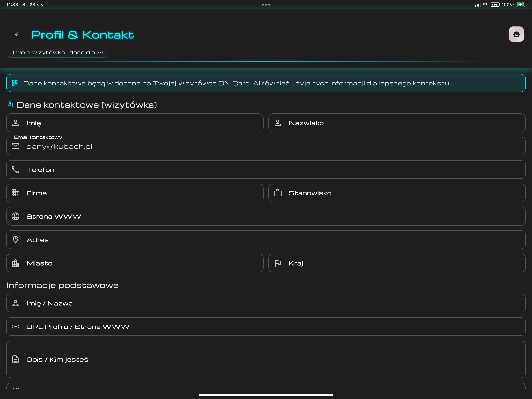The width and height of the screenshot is (532, 399).
Task: Click the business card icon beside Dane kontaktowe
Action: point(10,104)
